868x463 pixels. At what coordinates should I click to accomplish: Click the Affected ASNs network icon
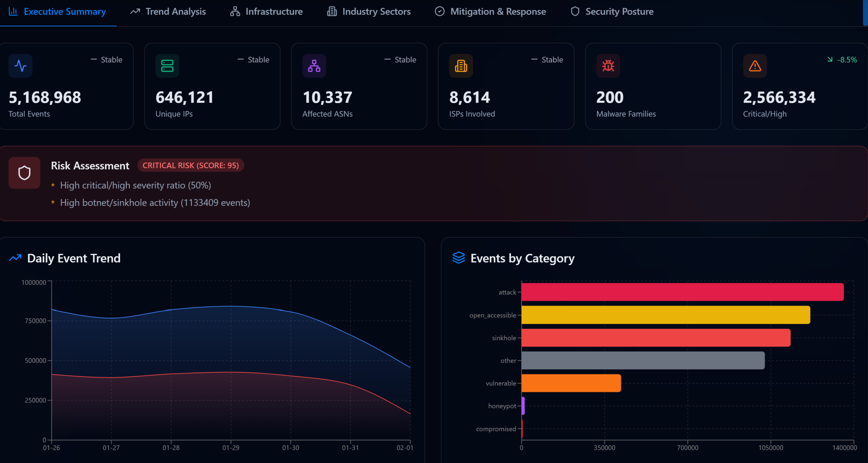coord(314,66)
